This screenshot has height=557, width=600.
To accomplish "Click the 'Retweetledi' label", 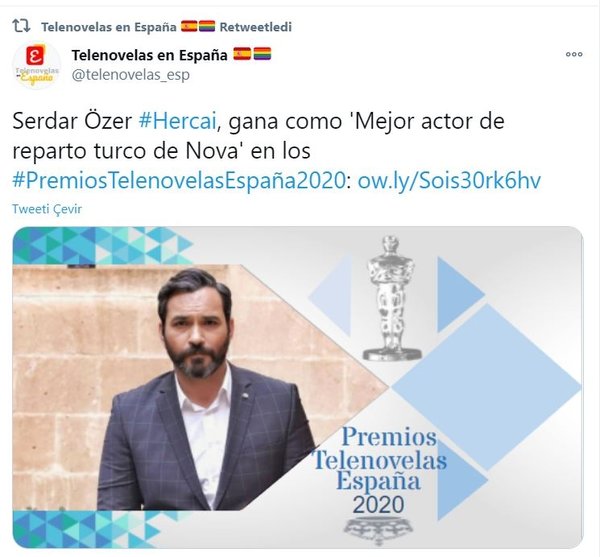I will pos(256,27).
